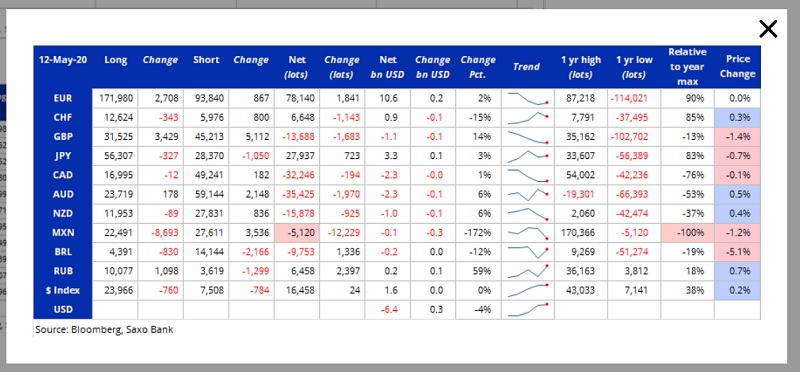Click the Source: Bloomberg, Saxo Bank caption
The width and height of the screenshot is (800, 372).
click(104, 330)
